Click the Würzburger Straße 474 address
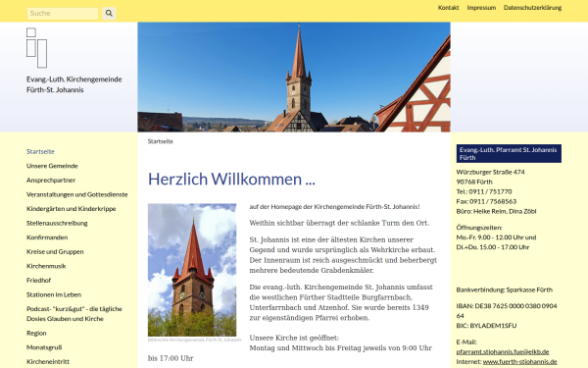 coord(490,172)
